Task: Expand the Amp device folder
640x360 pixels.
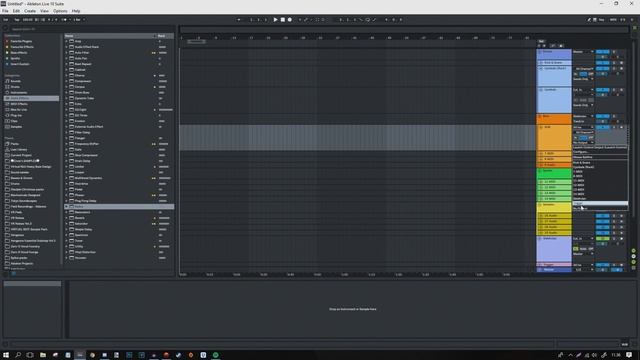Action: 66,41
